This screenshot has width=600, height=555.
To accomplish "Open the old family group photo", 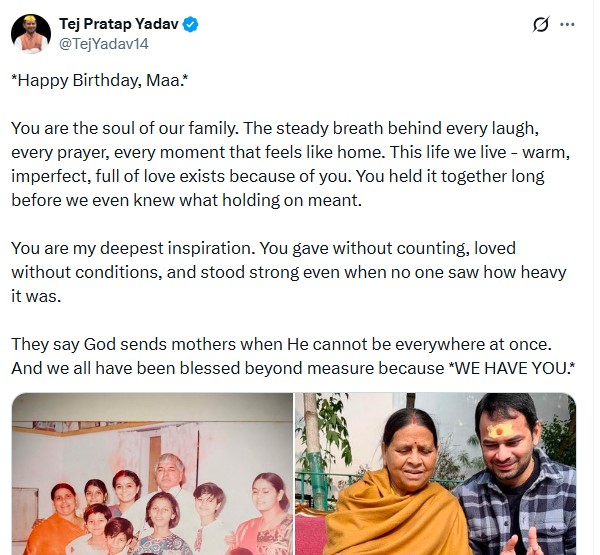I will point(152,473).
